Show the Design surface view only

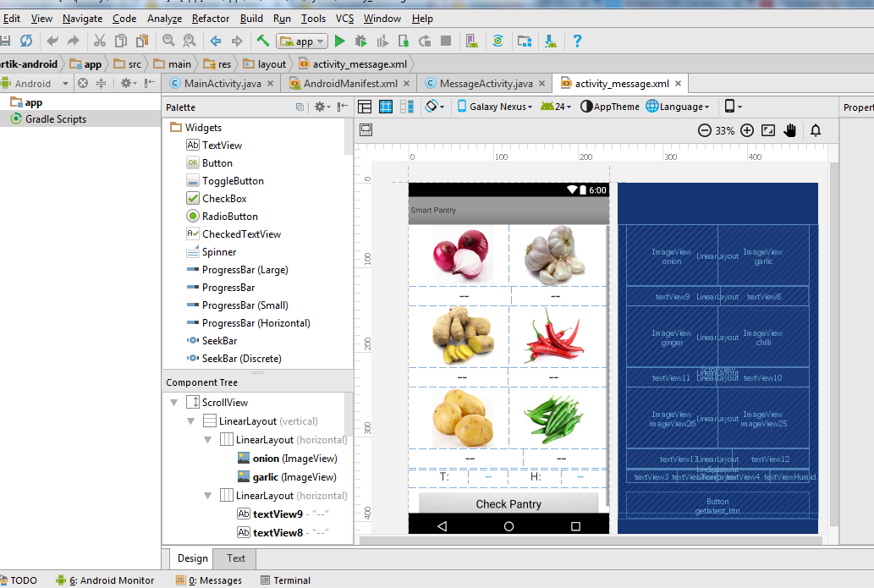(365, 107)
